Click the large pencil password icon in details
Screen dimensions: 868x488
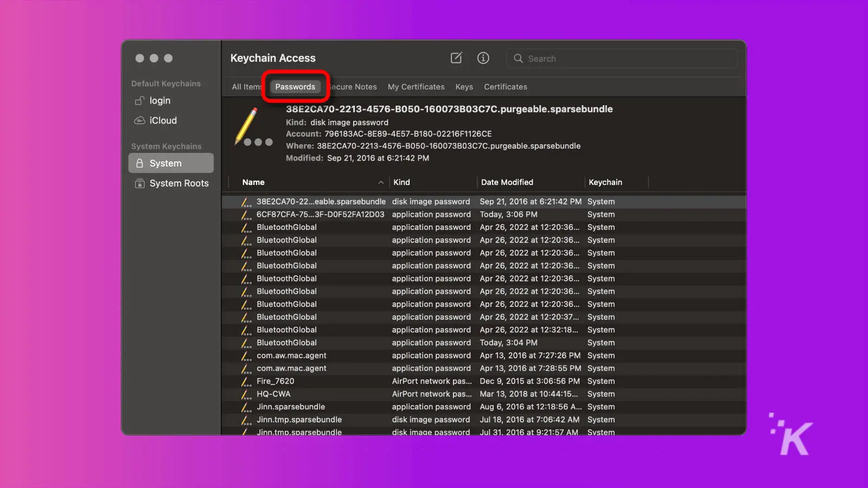tap(253, 127)
